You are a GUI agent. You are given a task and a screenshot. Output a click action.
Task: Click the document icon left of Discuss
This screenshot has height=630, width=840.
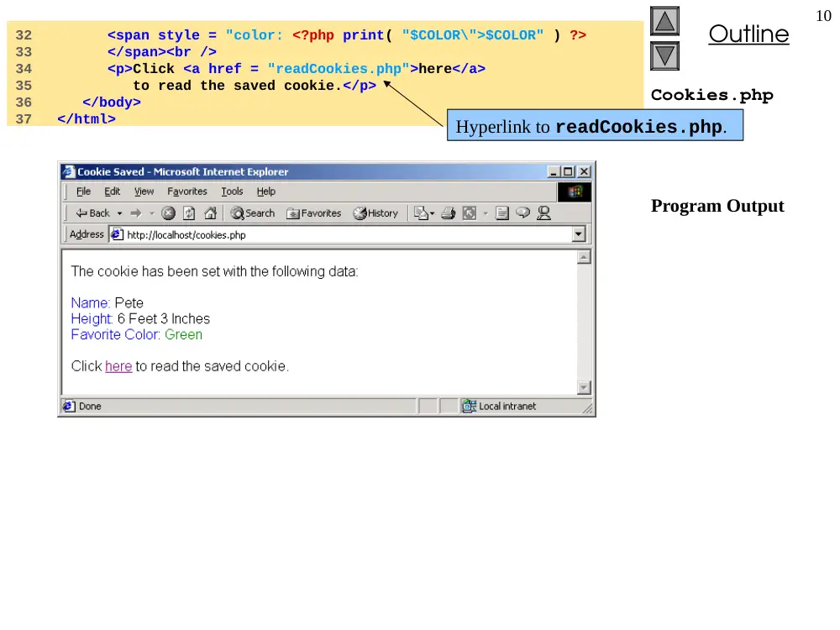[x=502, y=213]
